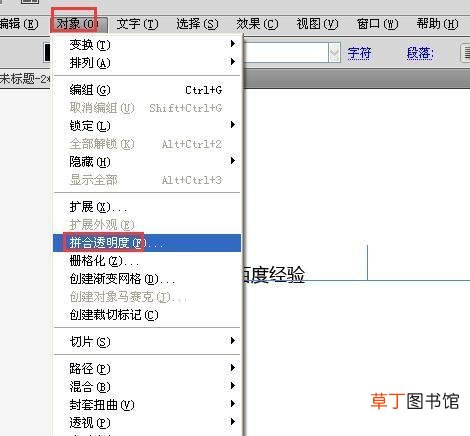Expand the 排列(A) submenu
Screen dimensions: 470x436
pos(147,62)
